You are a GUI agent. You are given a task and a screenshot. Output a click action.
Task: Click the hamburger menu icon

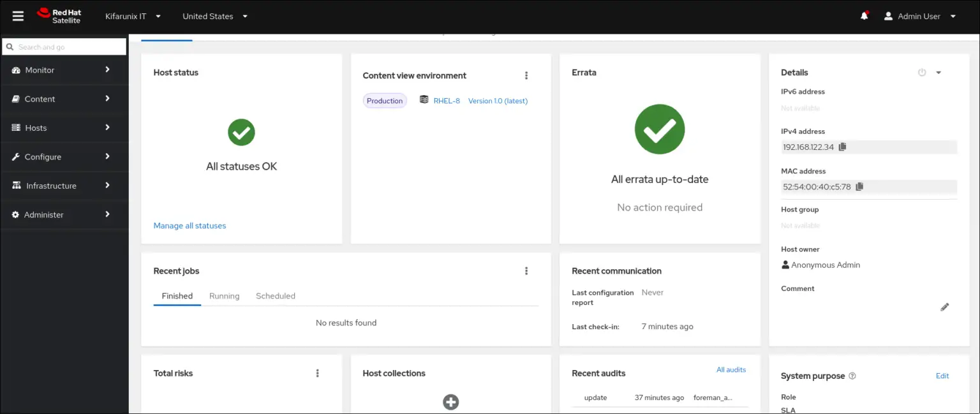pyautogui.click(x=18, y=16)
